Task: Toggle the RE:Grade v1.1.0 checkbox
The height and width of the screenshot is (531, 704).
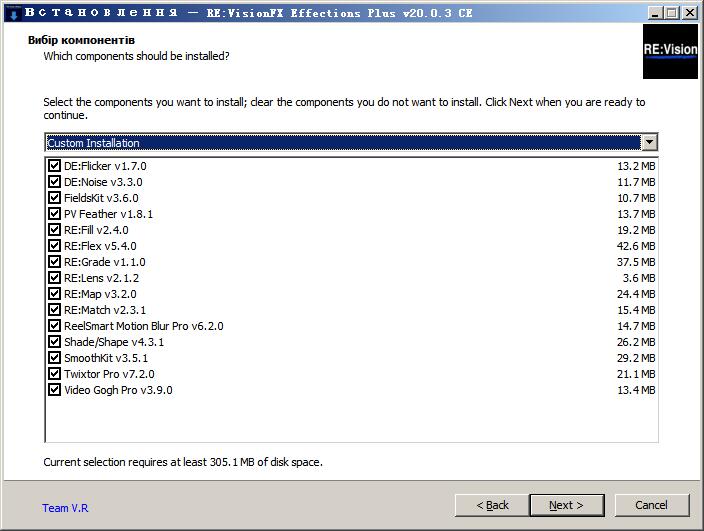Action: pyautogui.click(x=54, y=262)
